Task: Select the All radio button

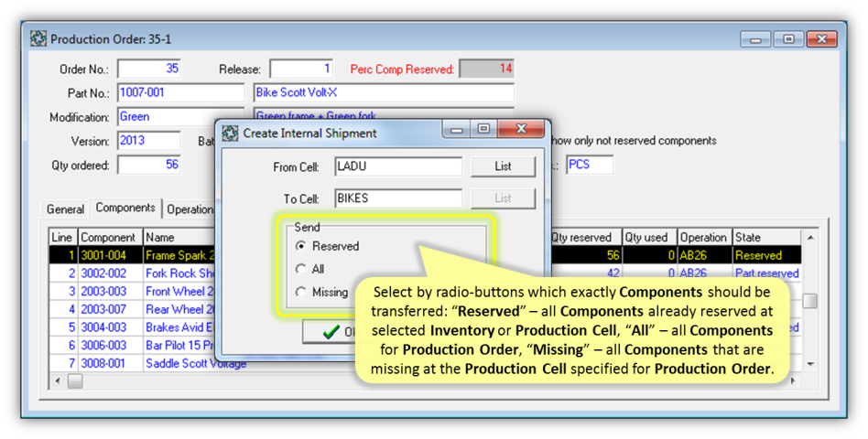Action: 300,269
